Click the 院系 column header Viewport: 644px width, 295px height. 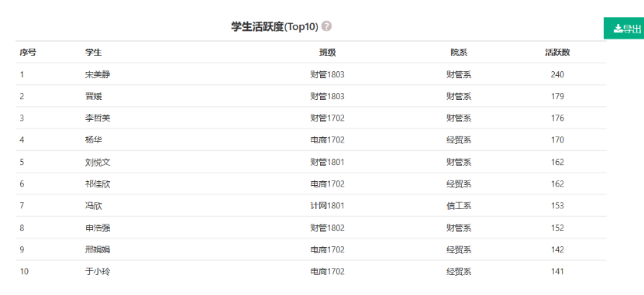pos(459,53)
